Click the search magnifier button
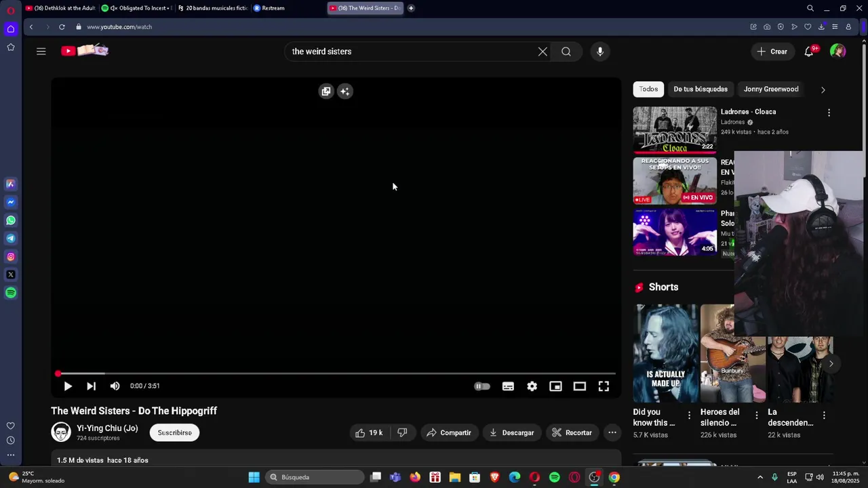 (566, 52)
